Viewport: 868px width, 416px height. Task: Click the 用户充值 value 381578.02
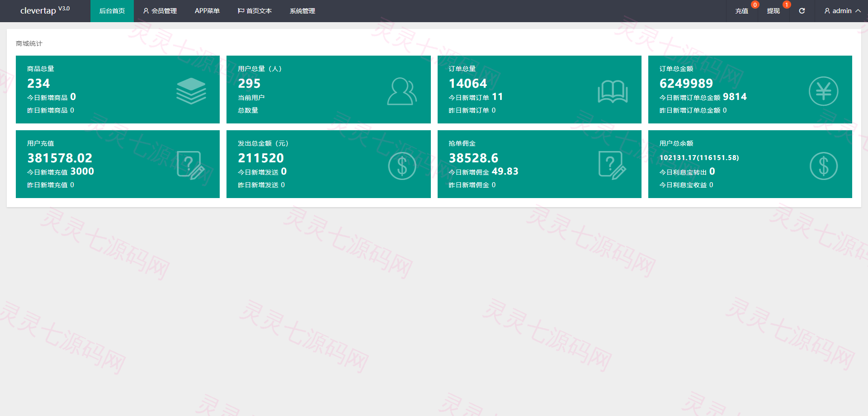tap(60, 158)
